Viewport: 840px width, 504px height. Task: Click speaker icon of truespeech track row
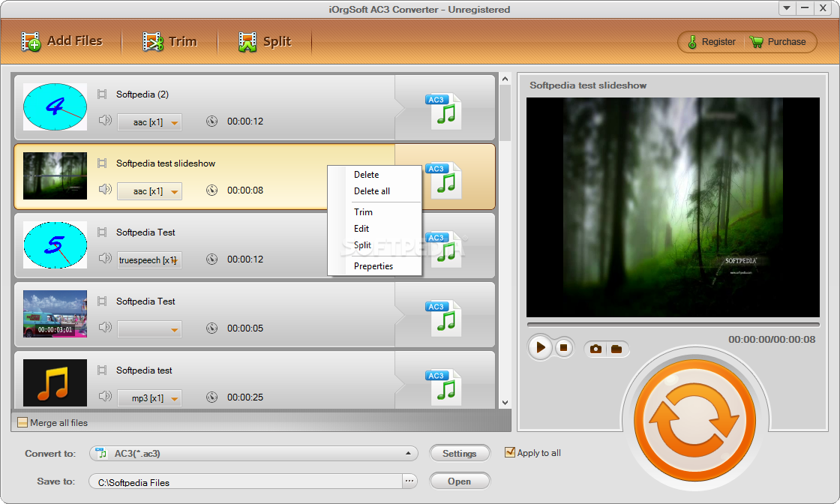(x=105, y=258)
